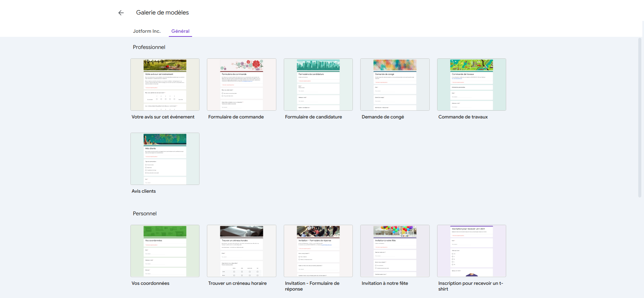Open the Invitation - Formulaire de réponse thumbnail
Screen dimensions: 644x298
[318, 251]
